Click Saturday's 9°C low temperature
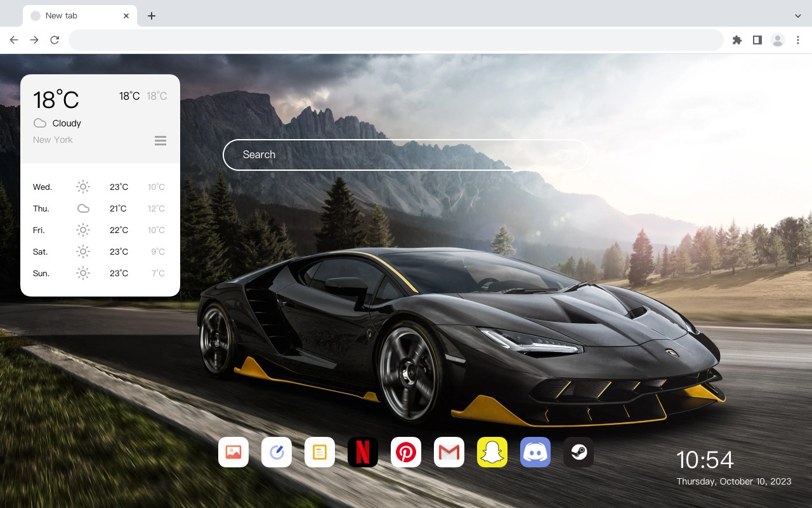The width and height of the screenshot is (812, 508). pos(158,251)
